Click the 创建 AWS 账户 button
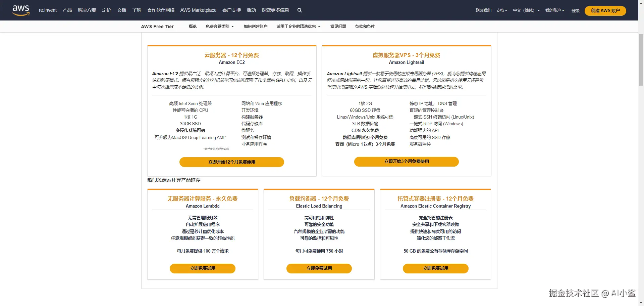644x306 pixels. (605, 11)
